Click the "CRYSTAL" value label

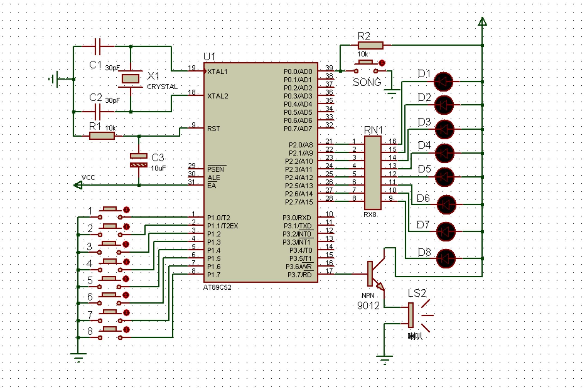click(x=162, y=87)
